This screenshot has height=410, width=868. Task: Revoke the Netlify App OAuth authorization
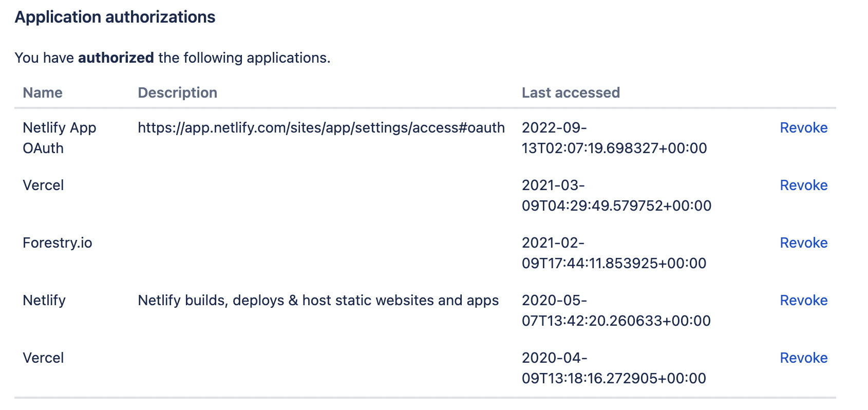(x=803, y=128)
